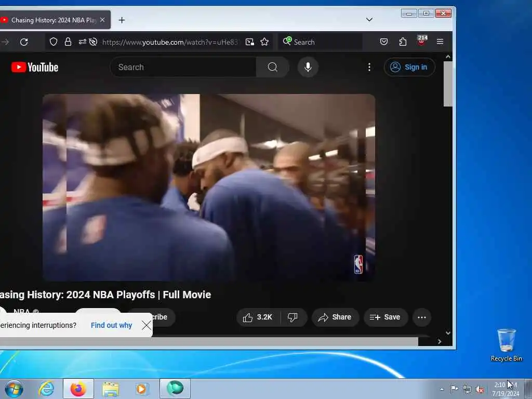Viewport: 532px width, 399px height.
Task: Click the Find out why link
Action: 111,325
